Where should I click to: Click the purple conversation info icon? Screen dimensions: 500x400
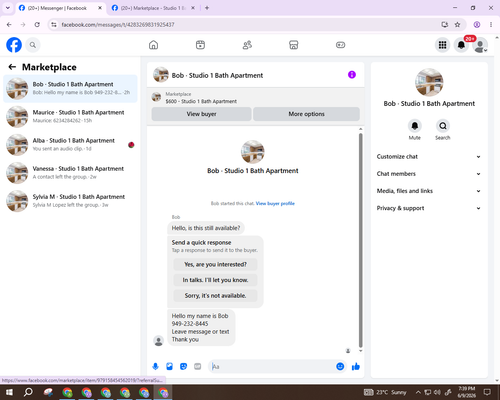[352, 75]
